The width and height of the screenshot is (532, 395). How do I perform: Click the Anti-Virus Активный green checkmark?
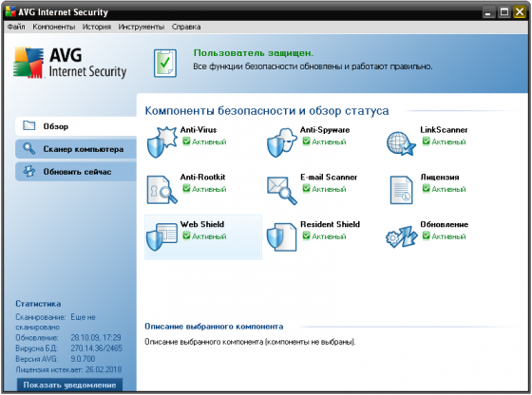pos(186,141)
